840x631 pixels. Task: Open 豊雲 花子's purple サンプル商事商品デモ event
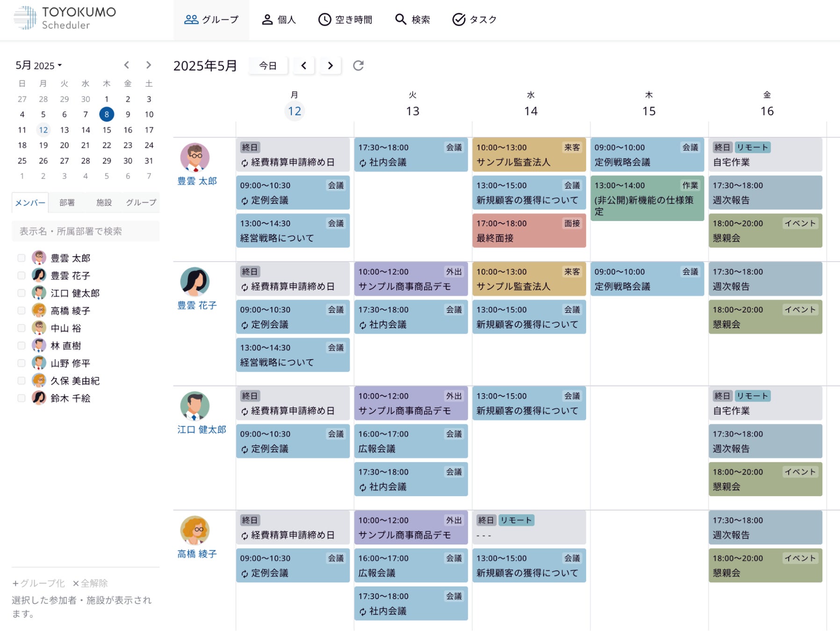coord(411,279)
